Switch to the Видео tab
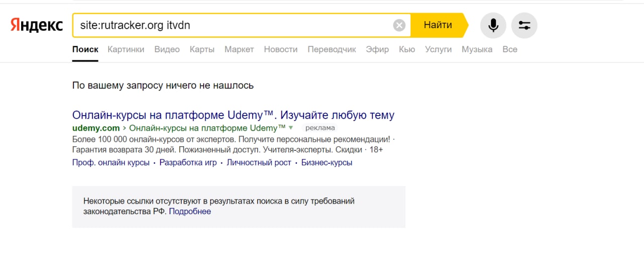 [x=167, y=49]
